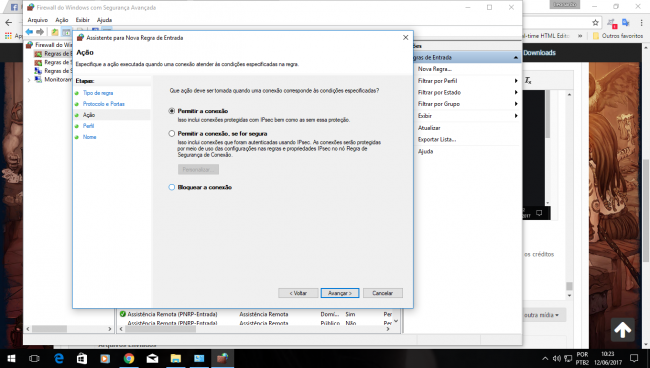Viewport: 650px width, 368px height.
Task: Open the Arquivo menu
Action: [x=38, y=20]
